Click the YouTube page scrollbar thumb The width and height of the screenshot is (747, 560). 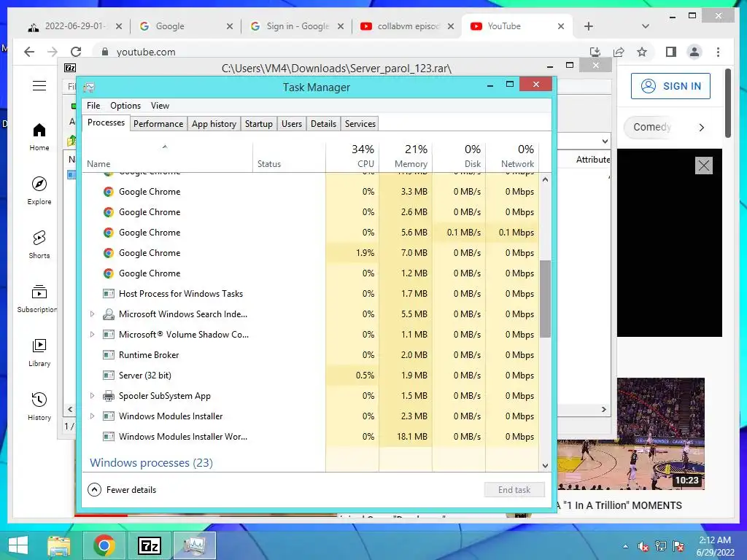point(727,103)
